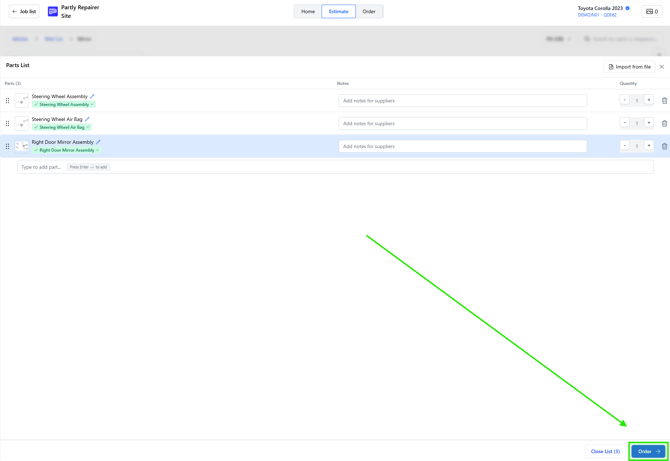Click the Steering Wheel Air Bag part title
Viewport: 670px width, 461px height.
pyautogui.click(x=57, y=119)
